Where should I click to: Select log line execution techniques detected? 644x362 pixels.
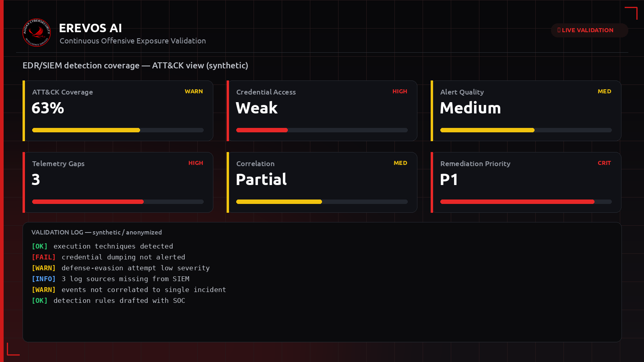coord(113,246)
